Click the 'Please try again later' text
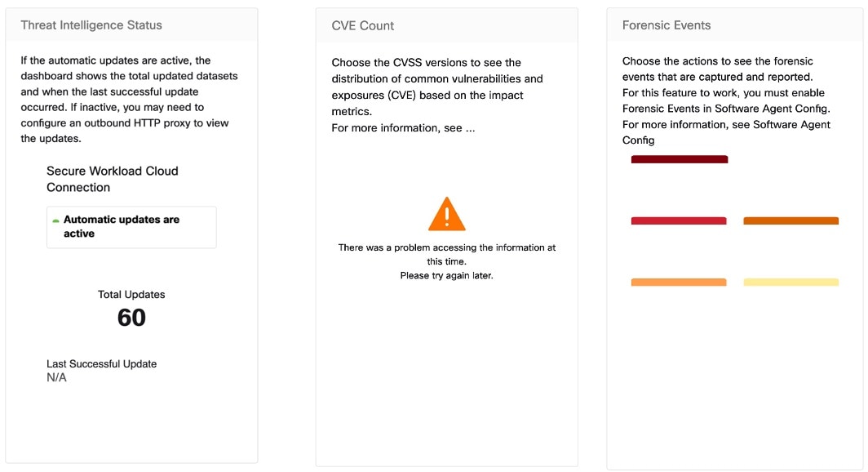The image size is (868, 472). (447, 275)
